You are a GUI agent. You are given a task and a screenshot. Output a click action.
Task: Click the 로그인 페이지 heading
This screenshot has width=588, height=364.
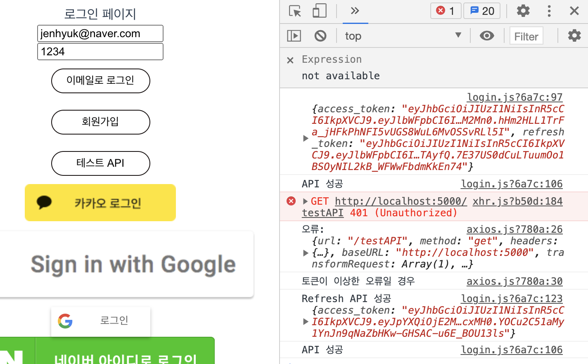click(100, 14)
